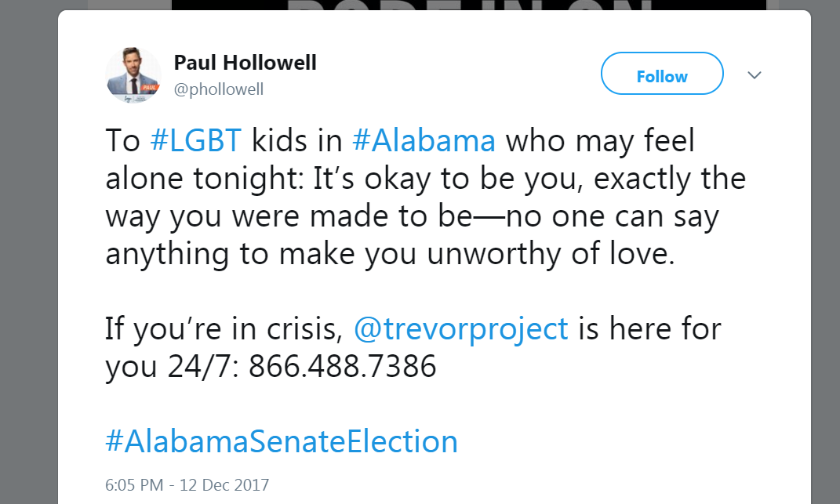Click the 866.488.7386 phone number
This screenshot has height=504, width=840.
click(x=342, y=366)
